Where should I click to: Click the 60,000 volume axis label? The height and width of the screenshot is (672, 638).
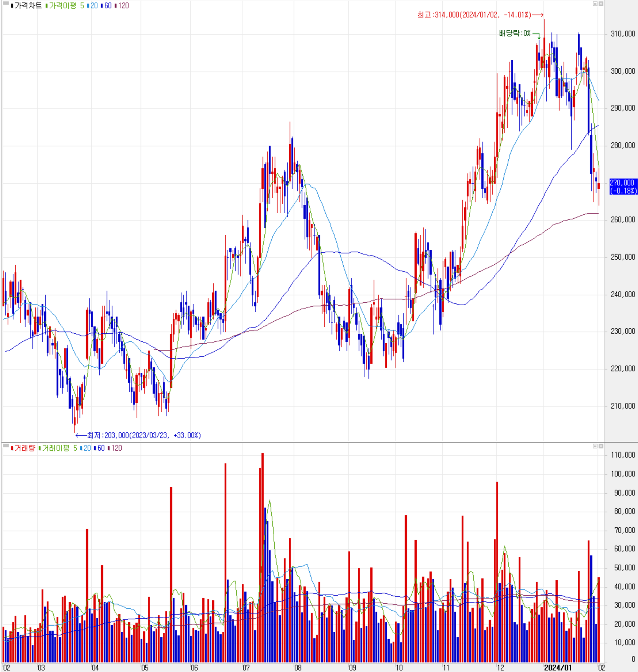(625, 549)
